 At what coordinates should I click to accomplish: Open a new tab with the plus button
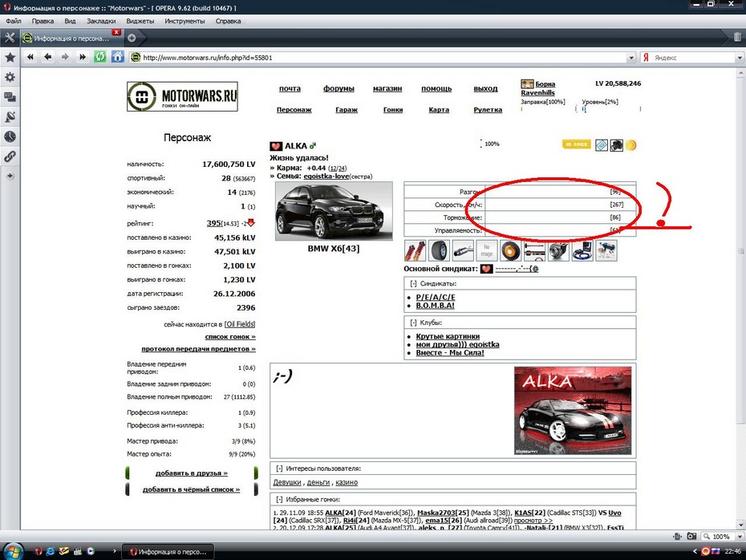(x=132, y=38)
